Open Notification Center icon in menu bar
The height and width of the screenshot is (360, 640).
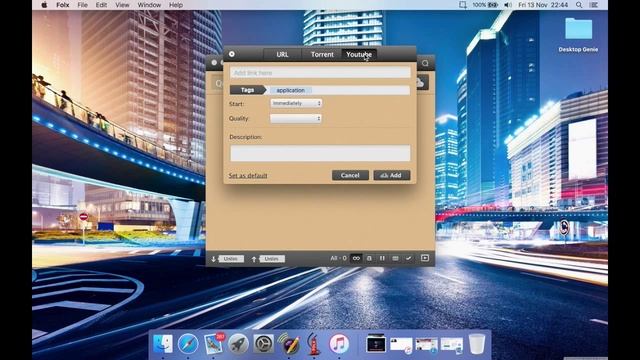click(593, 5)
